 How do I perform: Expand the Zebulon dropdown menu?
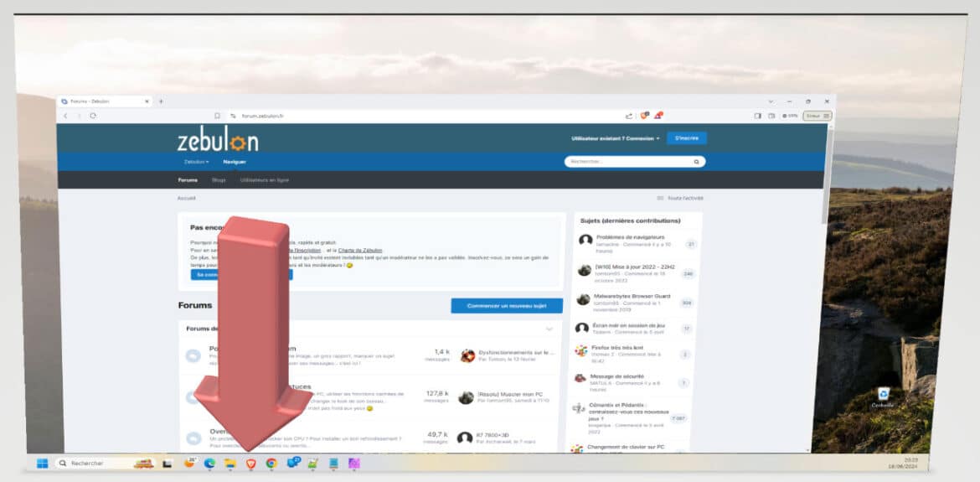point(196,162)
